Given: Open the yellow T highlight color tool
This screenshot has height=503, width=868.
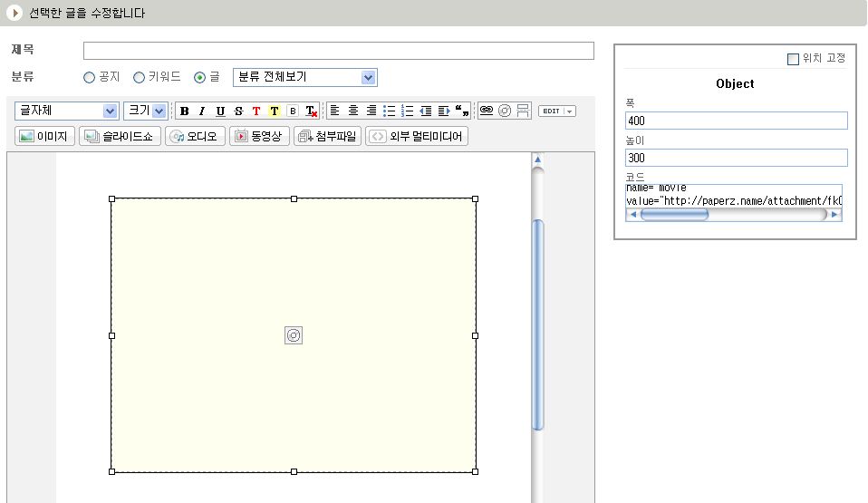Looking at the screenshot, I should pyautogui.click(x=274, y=111).
